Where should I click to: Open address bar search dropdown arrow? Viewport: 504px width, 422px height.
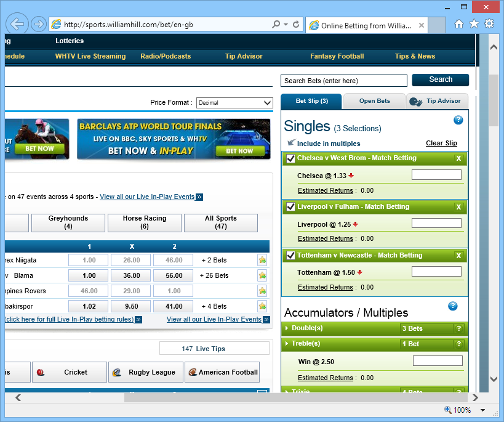pyautogui.click(x=286, y=25)
